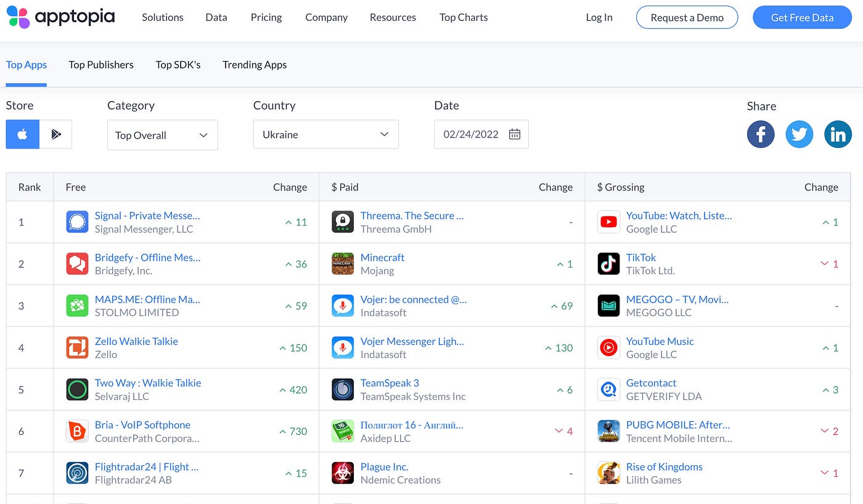Image resolution: width=863 pixels, height=504 pixels.
Task: Click the Two Way Walkie Talkie icon
Action: coord(77,389)
